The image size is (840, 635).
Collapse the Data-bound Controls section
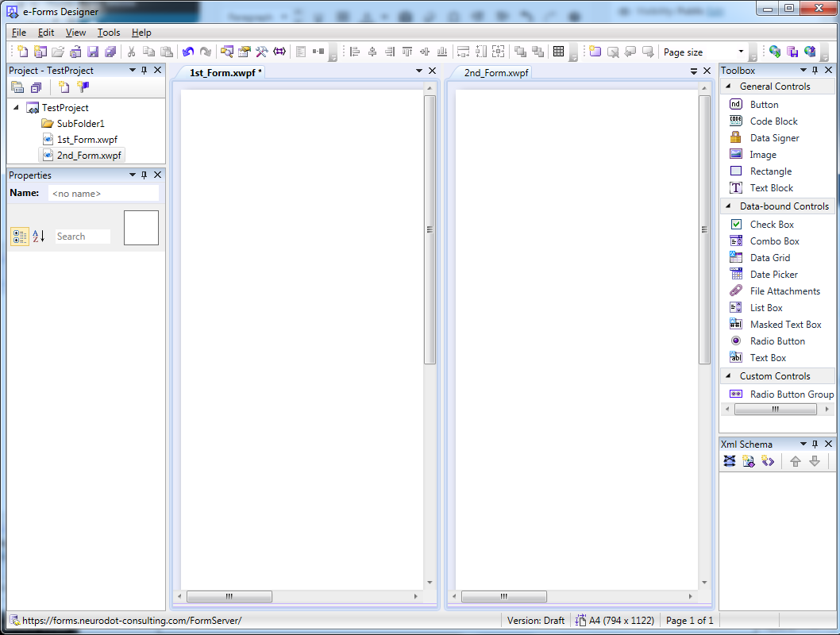tap(728, 206)
